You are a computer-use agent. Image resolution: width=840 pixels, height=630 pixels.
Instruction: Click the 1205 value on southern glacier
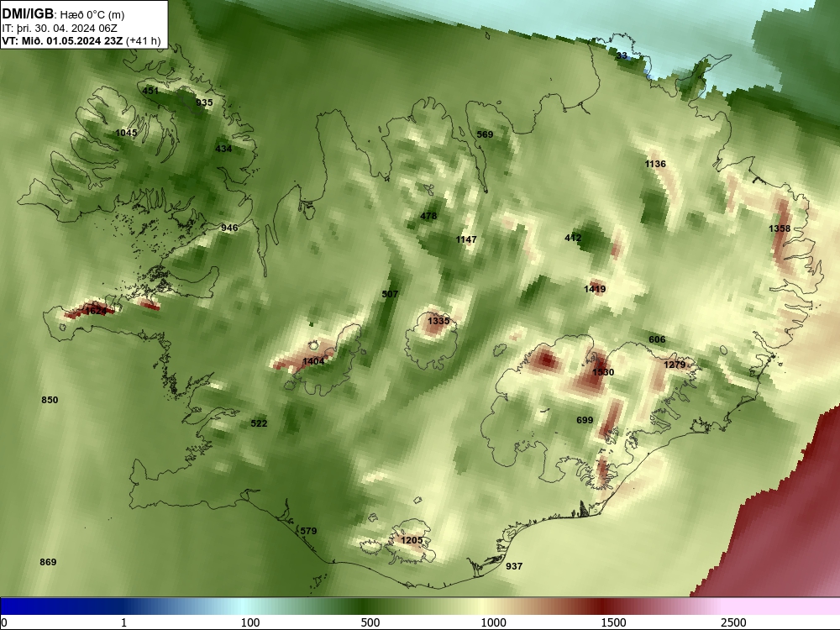point(412,540)
